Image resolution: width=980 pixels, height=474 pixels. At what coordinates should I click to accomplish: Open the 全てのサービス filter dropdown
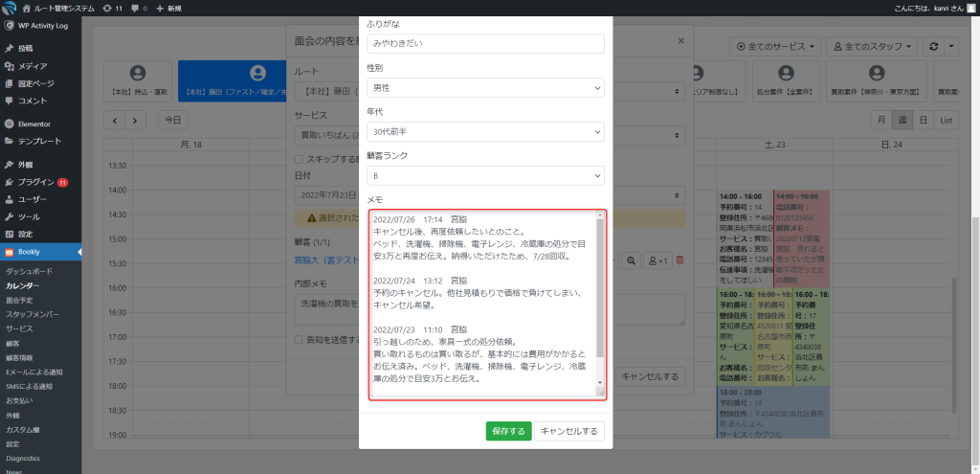pyautogui.click(x=775, y=46)
